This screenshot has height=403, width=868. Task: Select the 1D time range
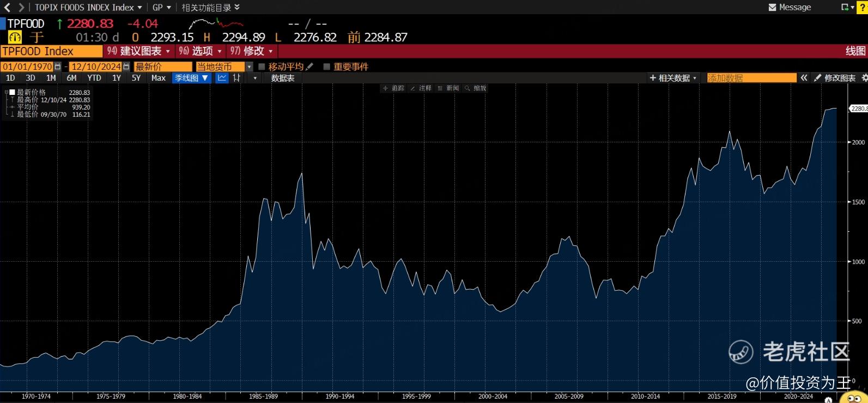(x=10, y=78)
